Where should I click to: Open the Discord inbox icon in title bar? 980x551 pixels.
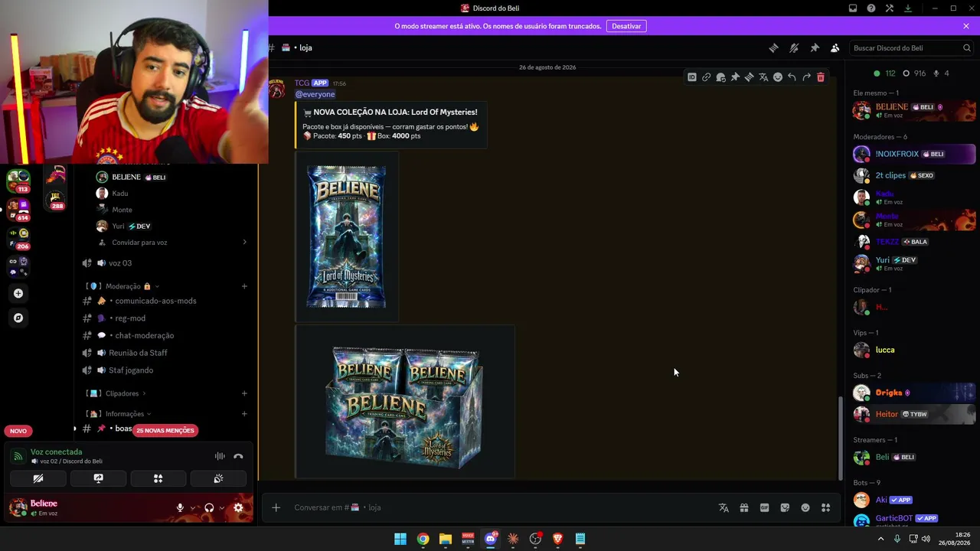(853, 8)
